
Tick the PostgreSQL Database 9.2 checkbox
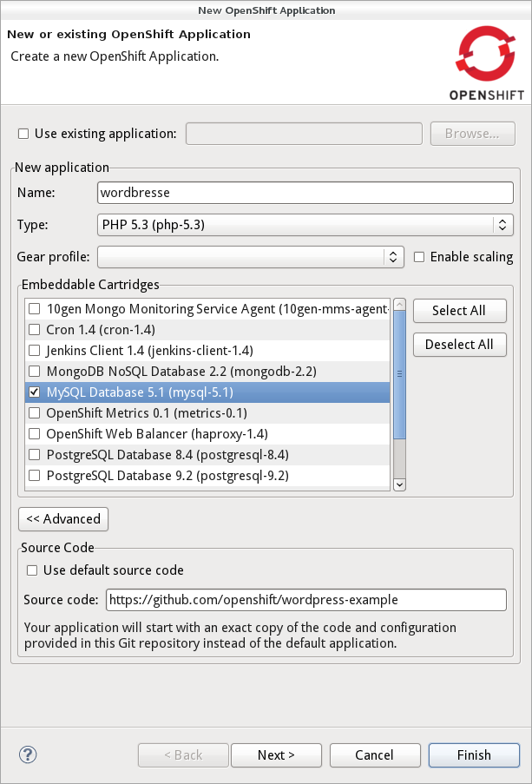(34, 476)
